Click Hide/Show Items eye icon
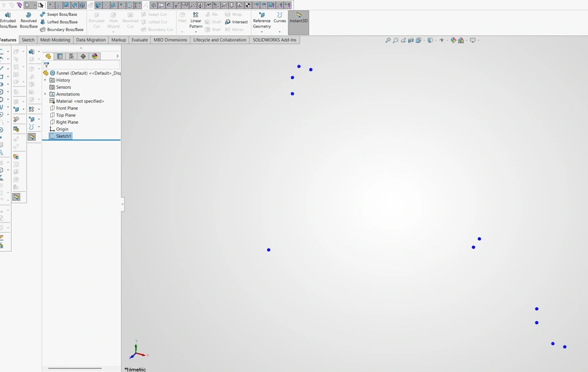Image resolution: width=588 pixels, height=372 pixels. [x=442, y=40]
